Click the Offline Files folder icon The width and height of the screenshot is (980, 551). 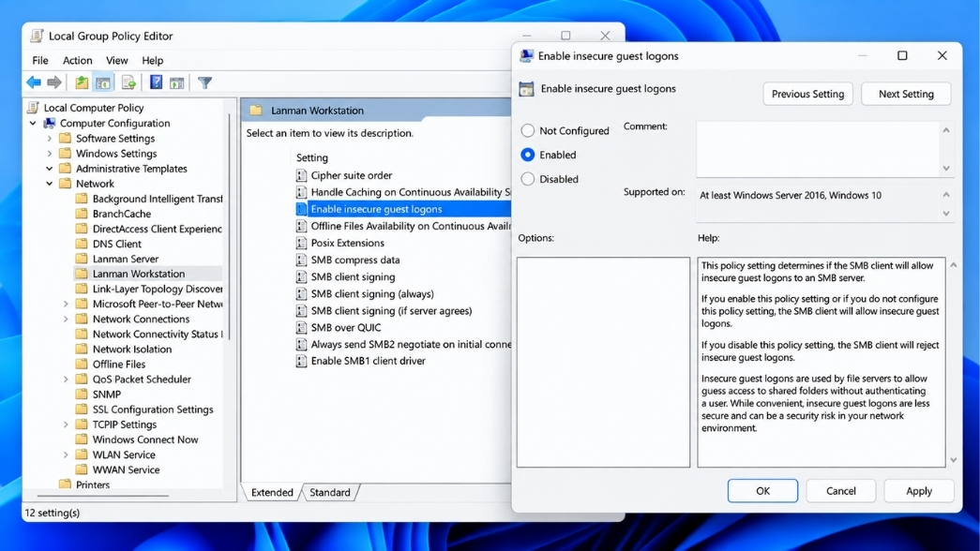(82, 365)
